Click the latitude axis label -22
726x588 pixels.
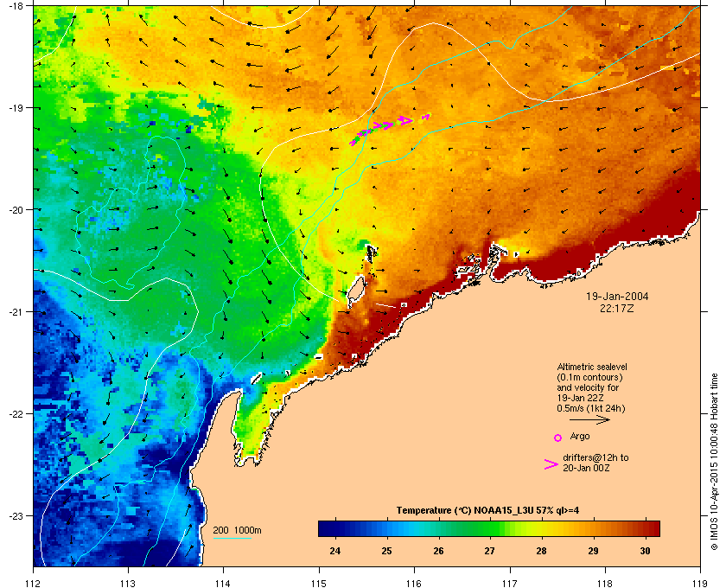coord(16,413)
